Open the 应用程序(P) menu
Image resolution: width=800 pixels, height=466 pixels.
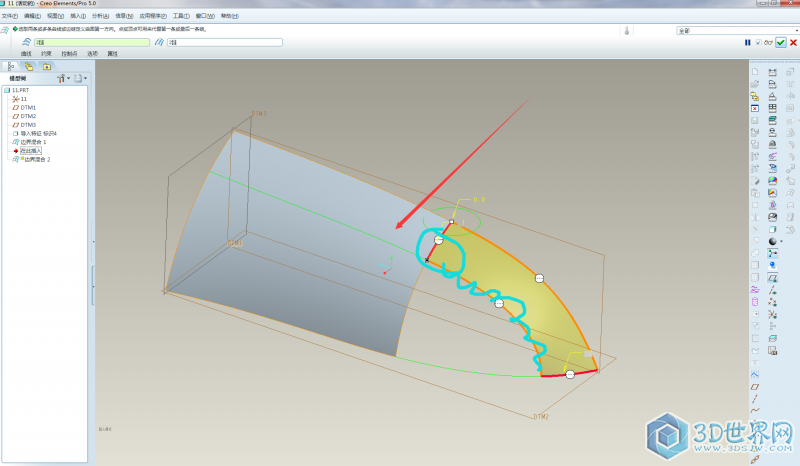click(153, 16)
